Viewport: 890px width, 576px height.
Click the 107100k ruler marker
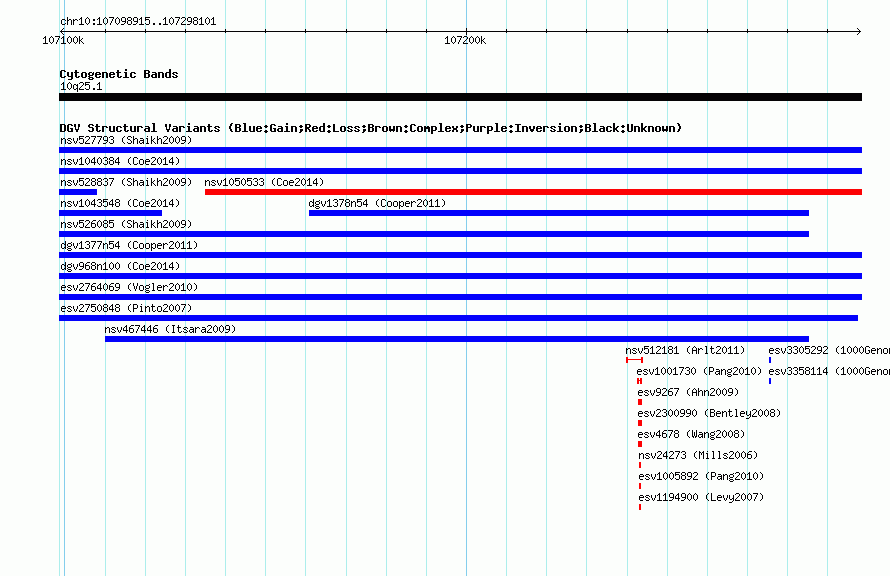(63, 40)
